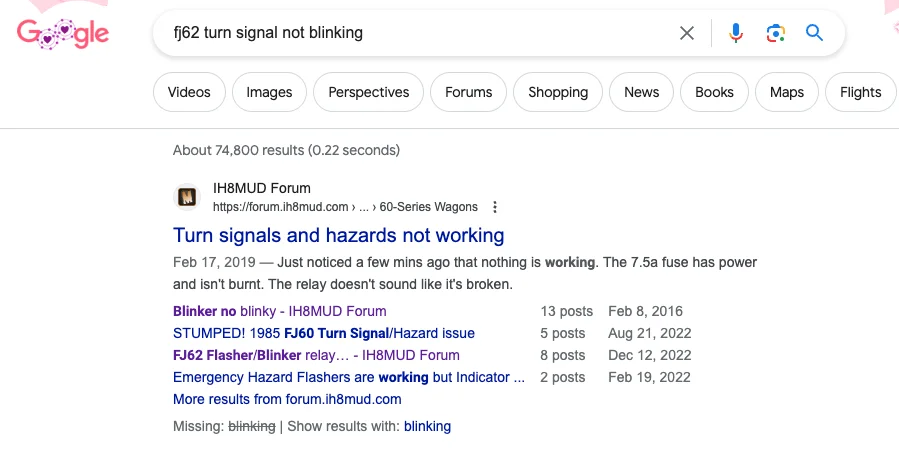The width and height of the screenshot is (899, 451).
Task: Open 'Turn signals and hazards not working' result
Action: point(338,236)
